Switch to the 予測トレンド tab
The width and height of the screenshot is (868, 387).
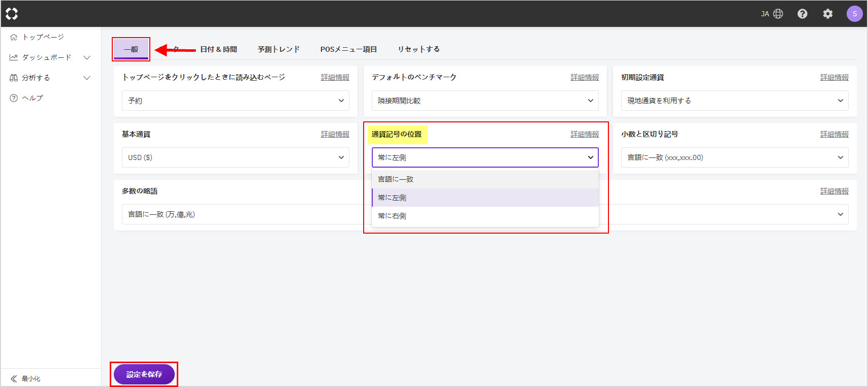(279, 49)
